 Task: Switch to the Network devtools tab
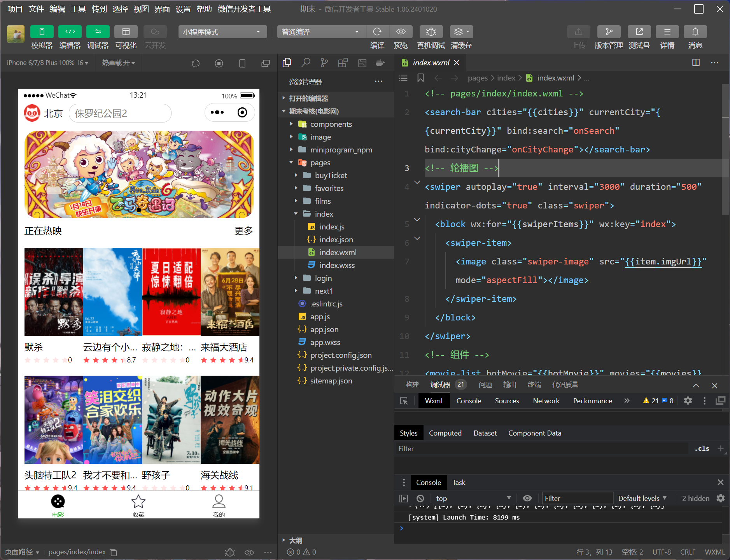(x=546, y=401)
